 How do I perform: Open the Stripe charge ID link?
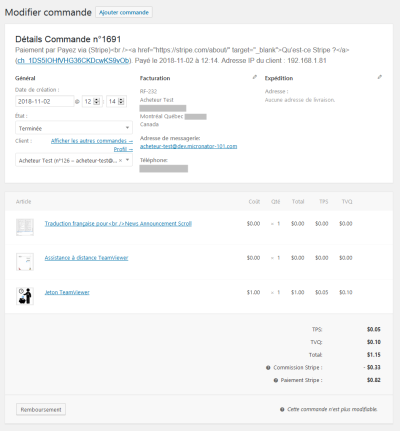(x=73, y=61)
